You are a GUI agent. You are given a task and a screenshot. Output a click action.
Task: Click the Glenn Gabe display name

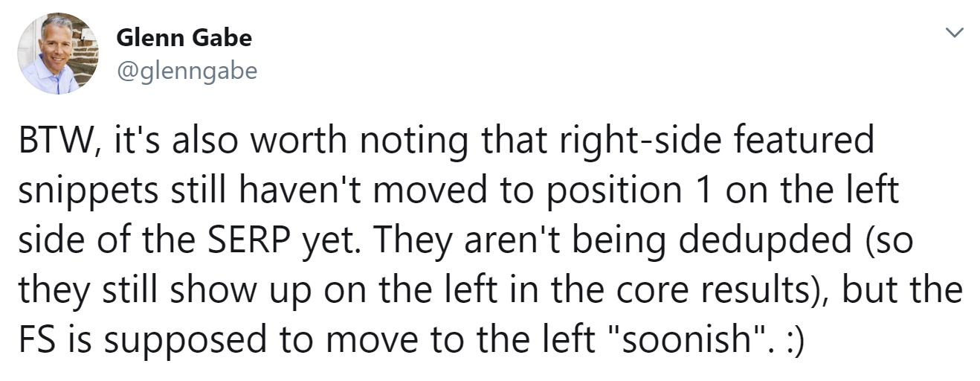pos(184,39)
